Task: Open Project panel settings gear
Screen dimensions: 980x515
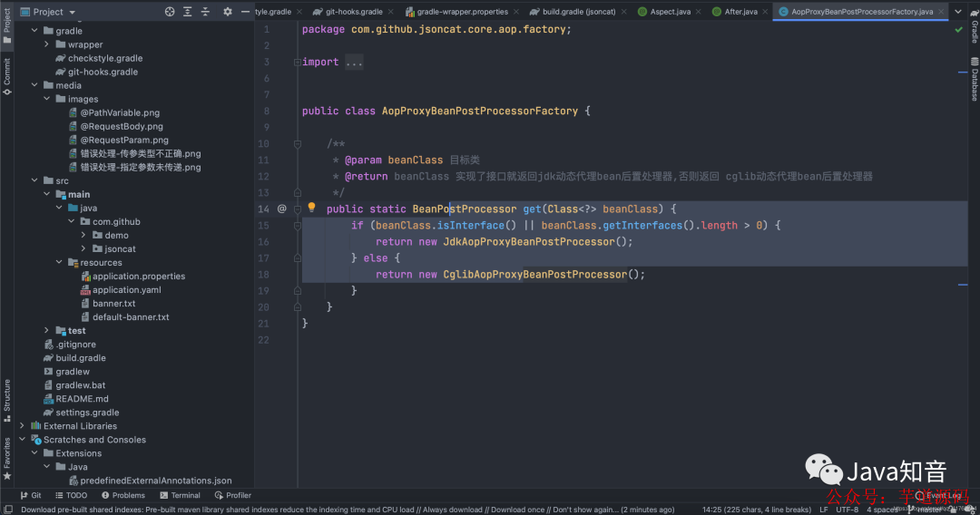Action: [228, 12]
